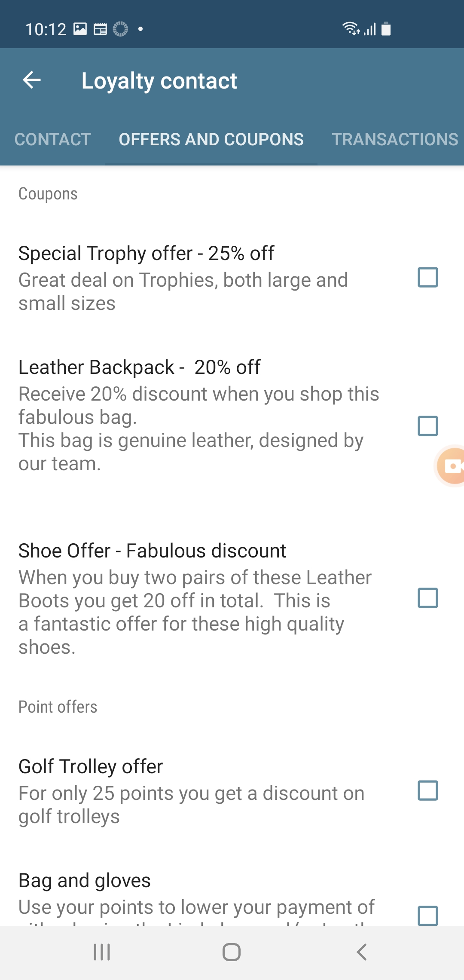Open the Transactions tab
Image resolution: width=464 pixels, height=980 pixels.
click(x=394, y=139)
